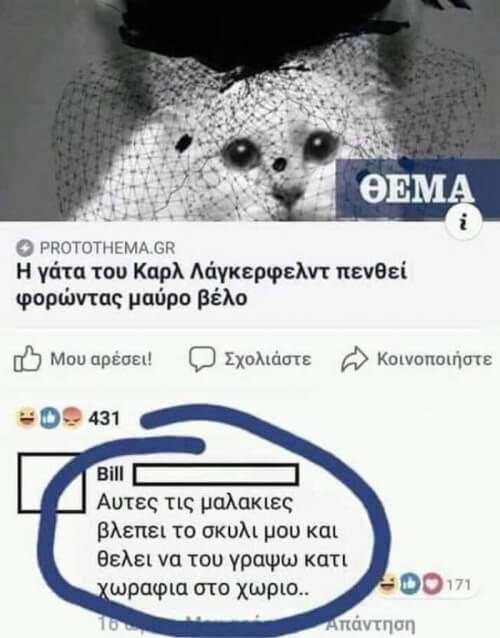500x638 pixels.
Task: Click the thumbs-up icon beside Μου αρέσει
Action: click(x=27, y=358)
